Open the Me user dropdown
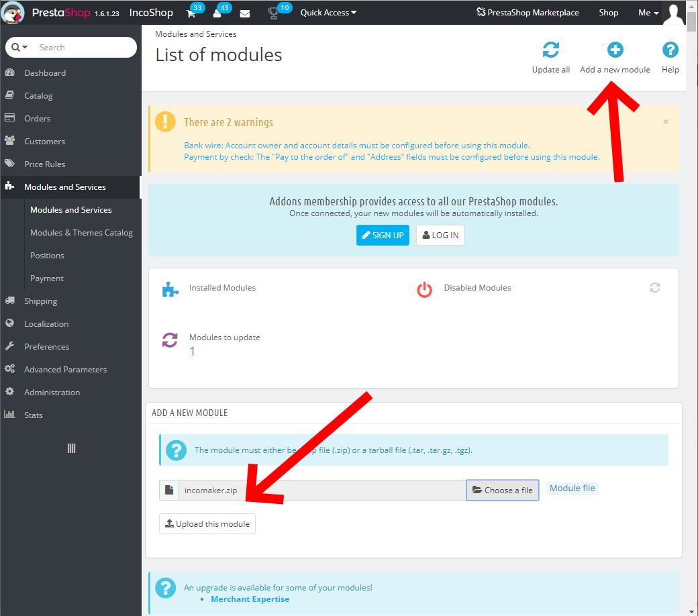 point(648,13)
